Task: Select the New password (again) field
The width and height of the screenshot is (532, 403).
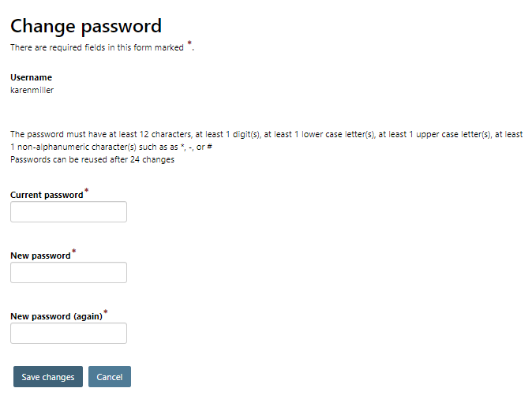Action: (x=69, y=334)
